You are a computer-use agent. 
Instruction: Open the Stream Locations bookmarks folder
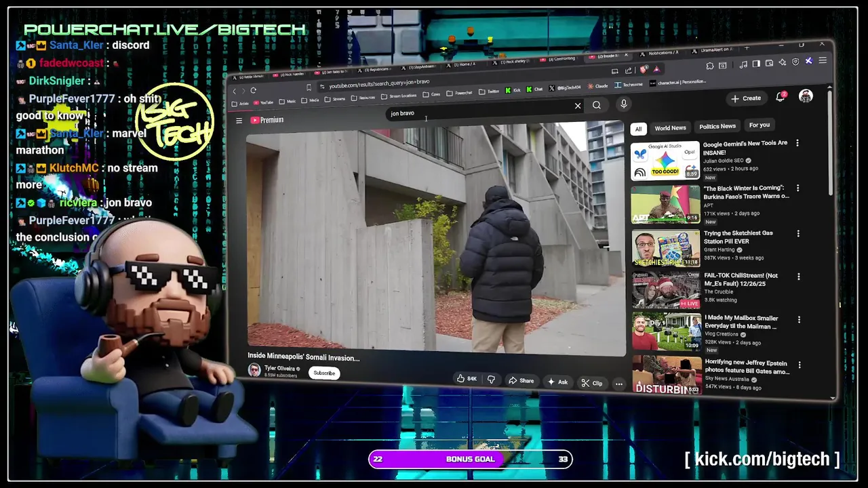coord(399,96)
